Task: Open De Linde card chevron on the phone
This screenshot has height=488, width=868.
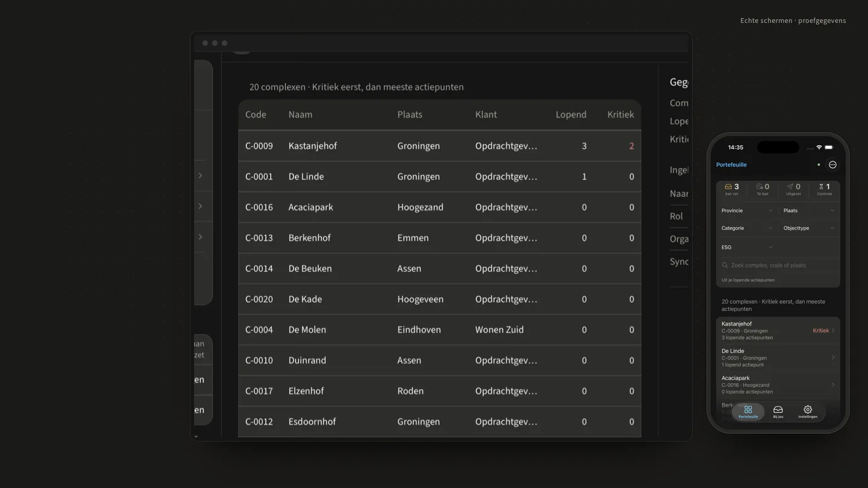Action: [833, 358]
